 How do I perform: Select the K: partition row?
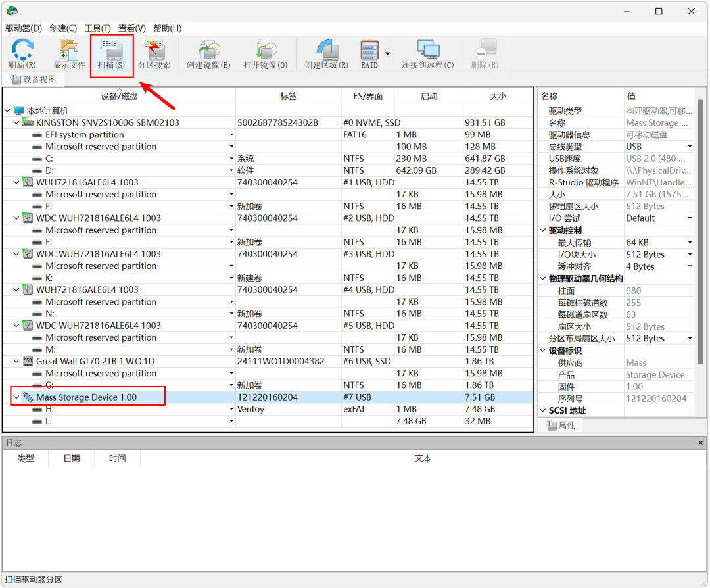tap(267, 278)
